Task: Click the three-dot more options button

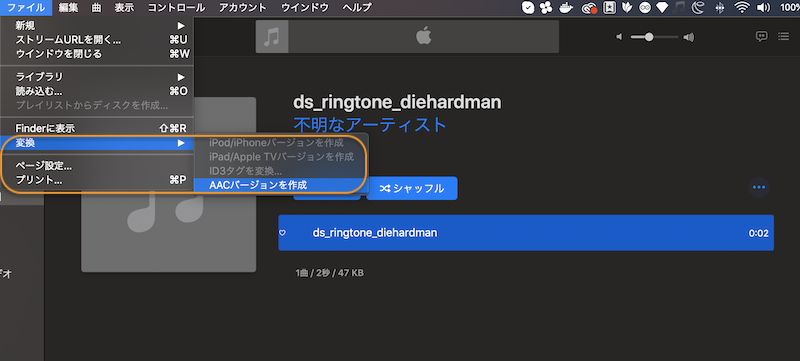Action: coord(759,187)
